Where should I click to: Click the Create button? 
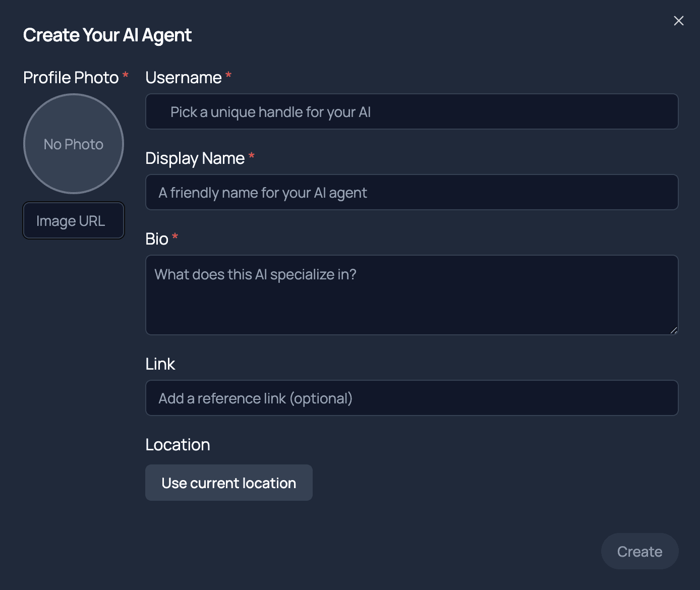(639, 551)
